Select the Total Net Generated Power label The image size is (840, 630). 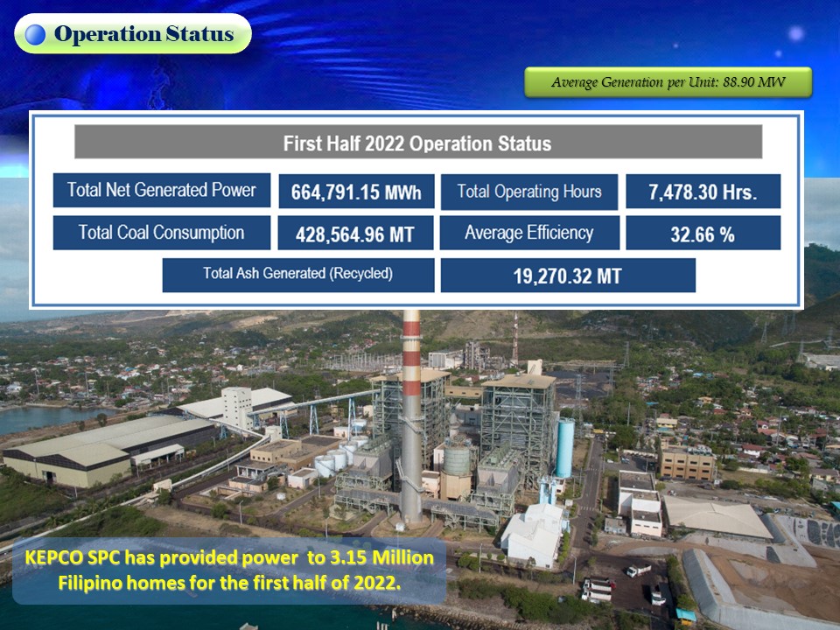pos(161,190)
